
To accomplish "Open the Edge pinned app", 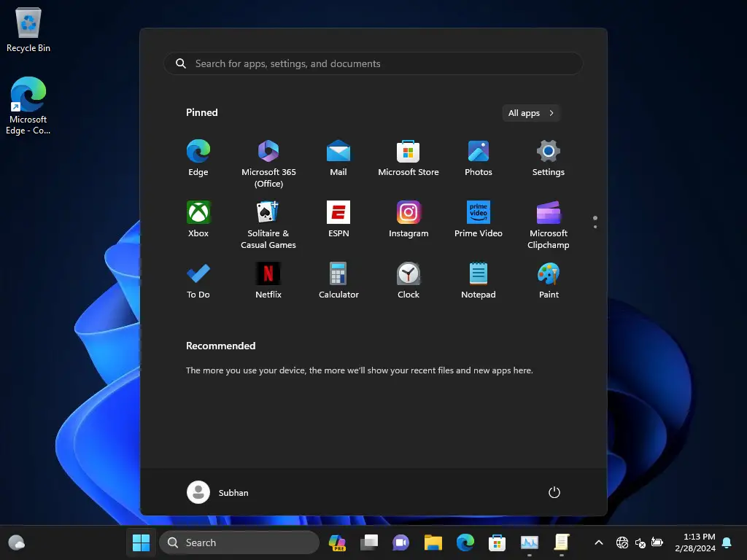I will [x=198, y=158].
